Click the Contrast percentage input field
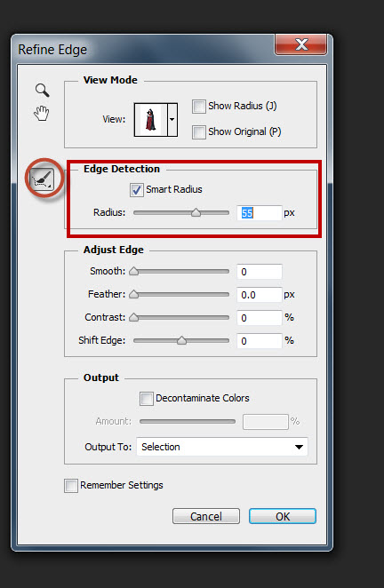Image resolution: width=384 pixels, height=588 pixels. tap(259, 318)
